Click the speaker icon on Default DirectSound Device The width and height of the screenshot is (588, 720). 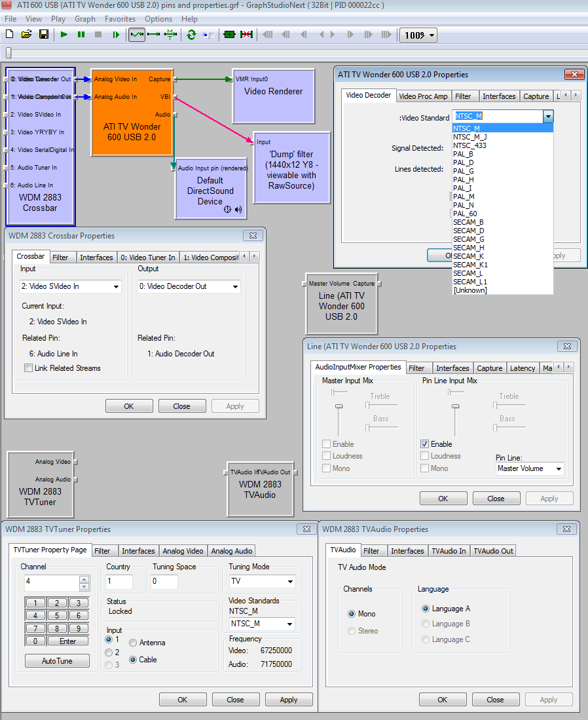(x=238, y=210)
